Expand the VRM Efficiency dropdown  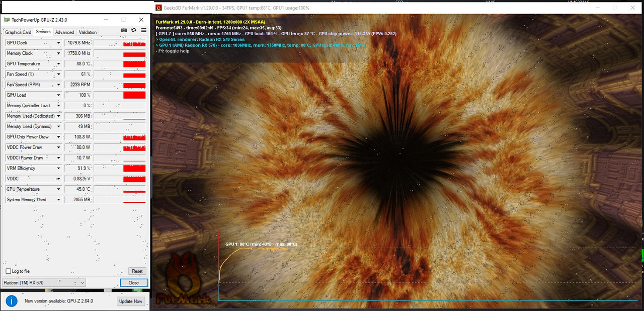click(58, 168)
